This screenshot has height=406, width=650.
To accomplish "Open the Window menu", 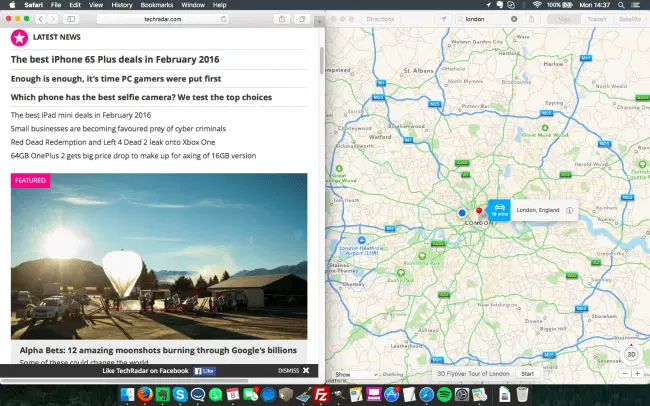I will point(193,5).
